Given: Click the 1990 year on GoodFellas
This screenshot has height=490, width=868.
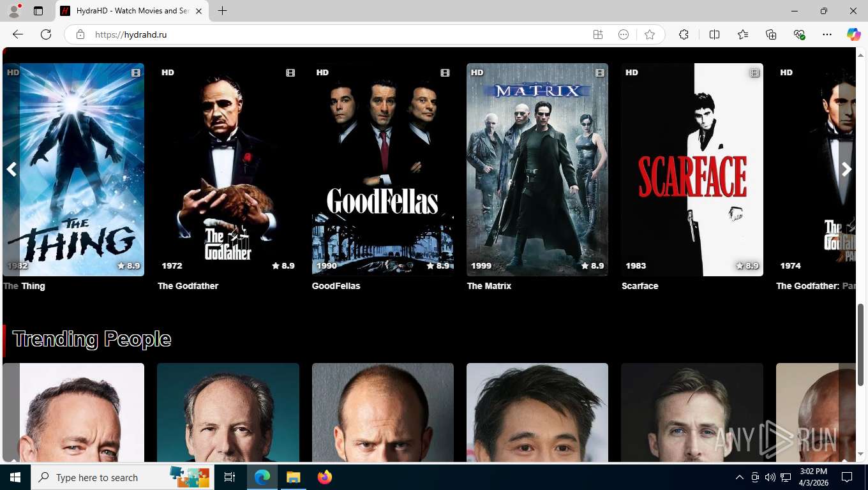Looking at the screenshot, I should click(326, 265).
